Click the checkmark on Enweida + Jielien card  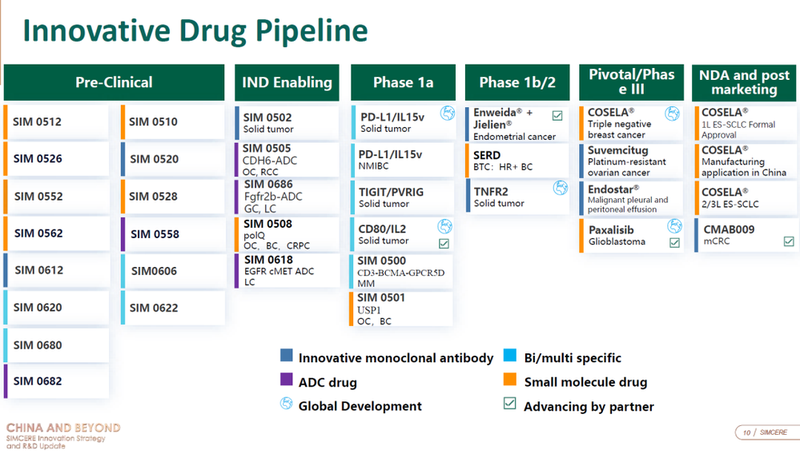coord(556,116)
